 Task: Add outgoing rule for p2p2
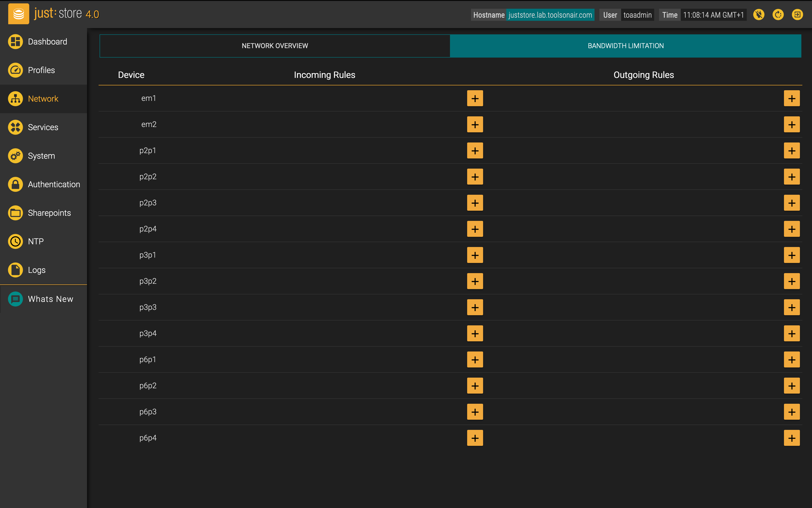click(x=791, y=177)
